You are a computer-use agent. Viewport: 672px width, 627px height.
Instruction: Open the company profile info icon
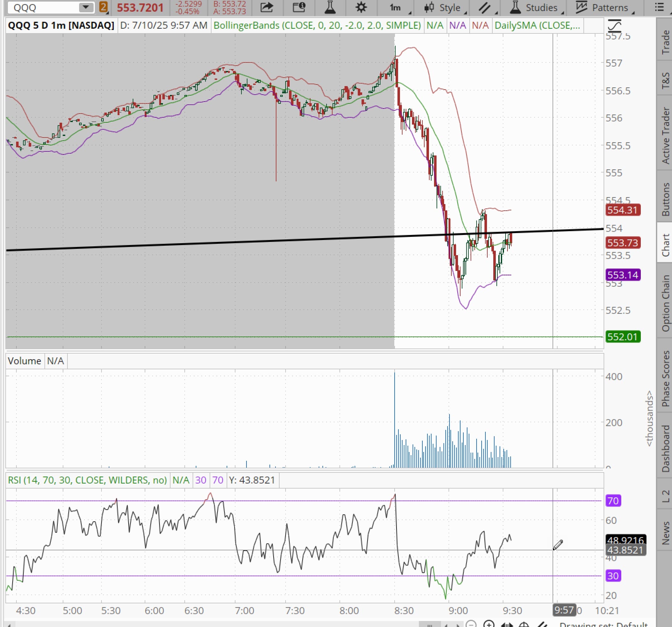point(299,8)
